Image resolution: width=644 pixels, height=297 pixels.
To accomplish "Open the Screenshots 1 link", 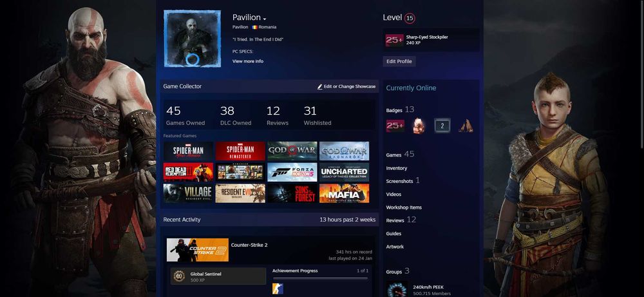I will pyautogui.click(x=402, y=181).
